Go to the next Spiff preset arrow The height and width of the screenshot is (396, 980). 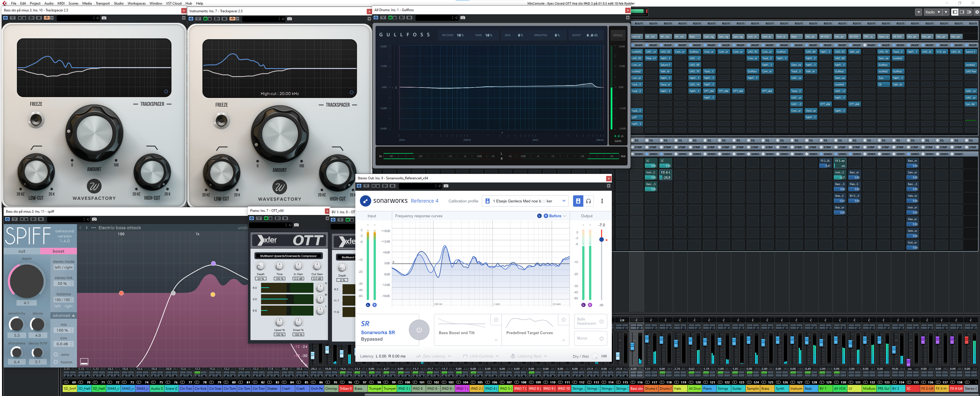click(87, 228)
